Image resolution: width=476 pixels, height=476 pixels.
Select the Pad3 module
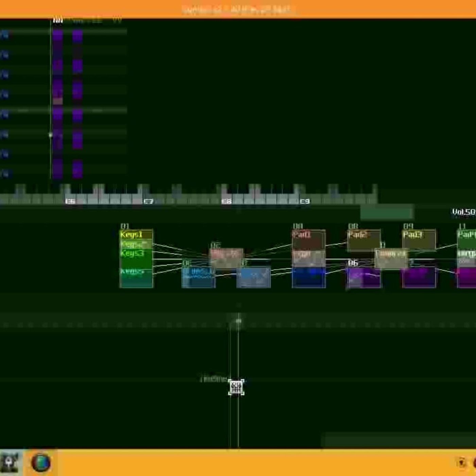pos(419,240)
